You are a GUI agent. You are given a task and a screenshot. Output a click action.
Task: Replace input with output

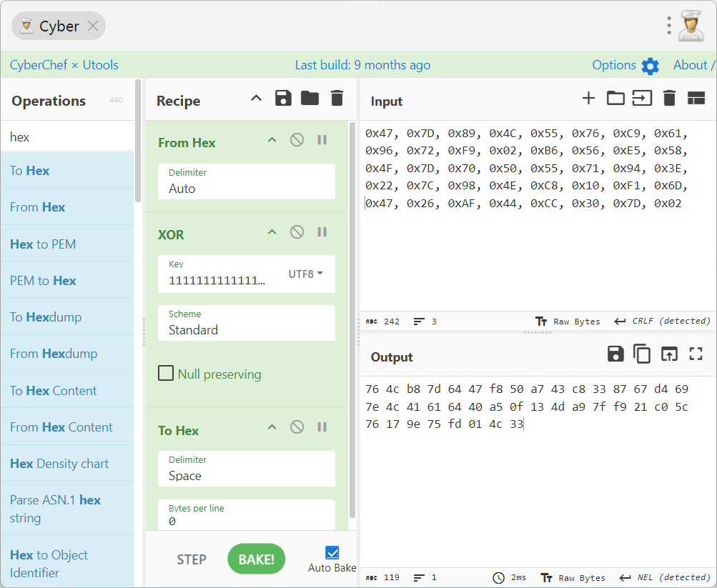point(669,354)
